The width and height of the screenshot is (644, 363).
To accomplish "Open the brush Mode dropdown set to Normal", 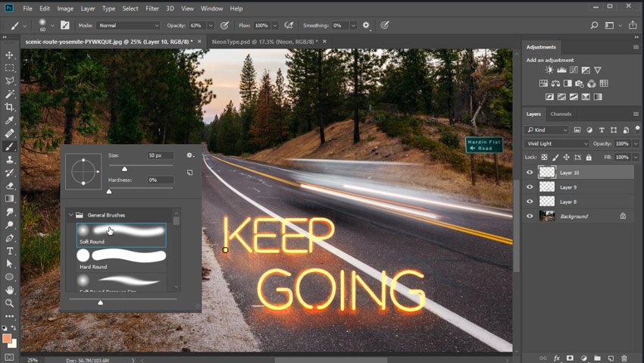I will pos(128,25).
